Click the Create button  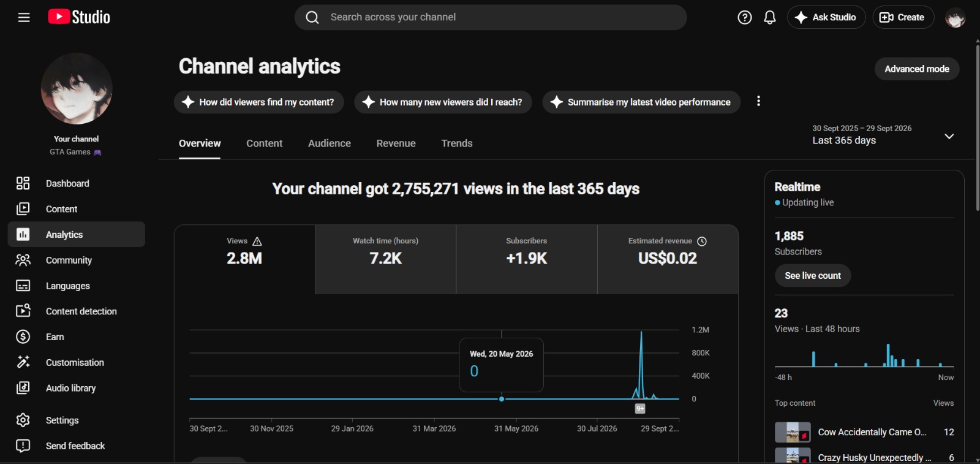click(x=903, y=17)
